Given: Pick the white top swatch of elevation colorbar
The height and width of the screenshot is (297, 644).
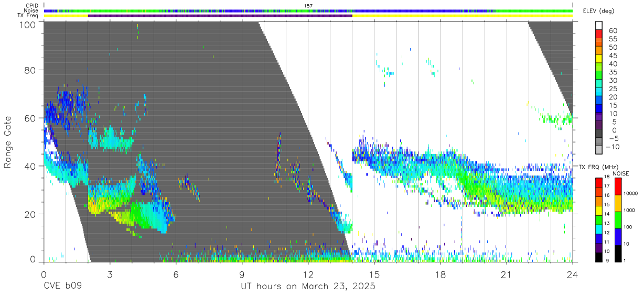Looking at the screenshot, I should [x=599, y=25].
